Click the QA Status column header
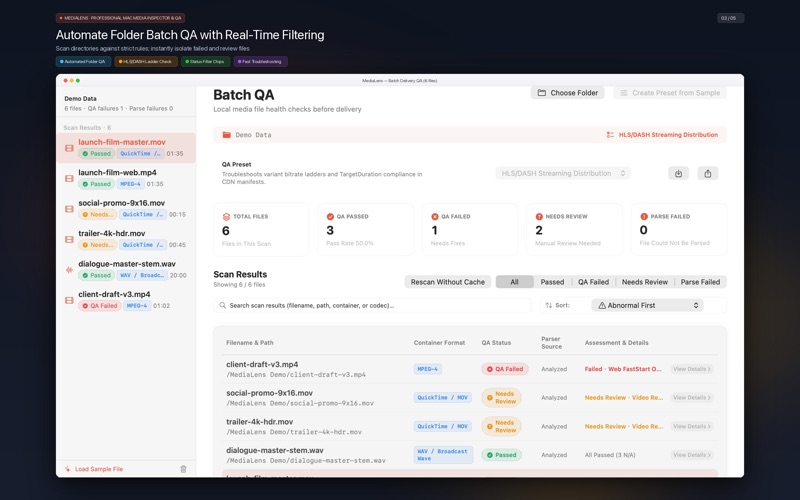 496,343
